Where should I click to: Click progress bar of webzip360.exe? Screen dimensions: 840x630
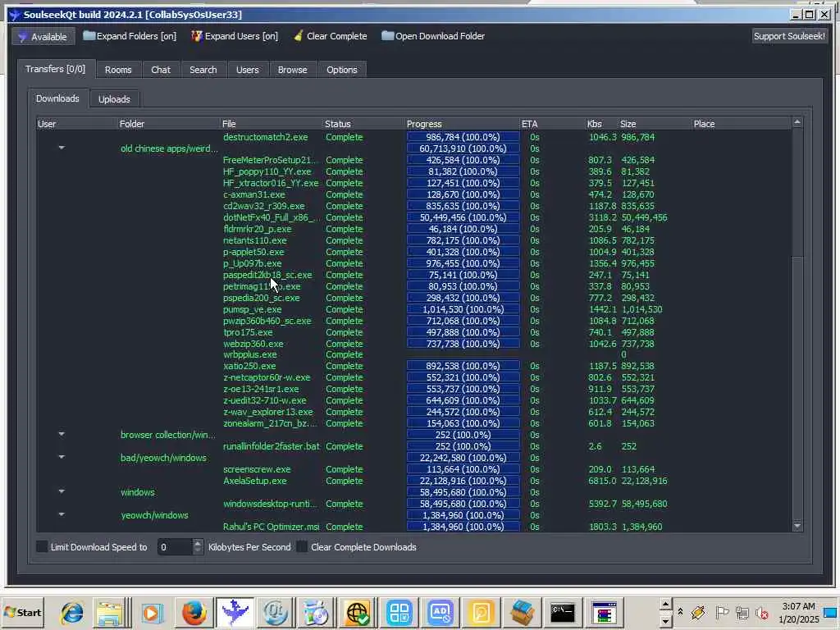tap(463, 344)
